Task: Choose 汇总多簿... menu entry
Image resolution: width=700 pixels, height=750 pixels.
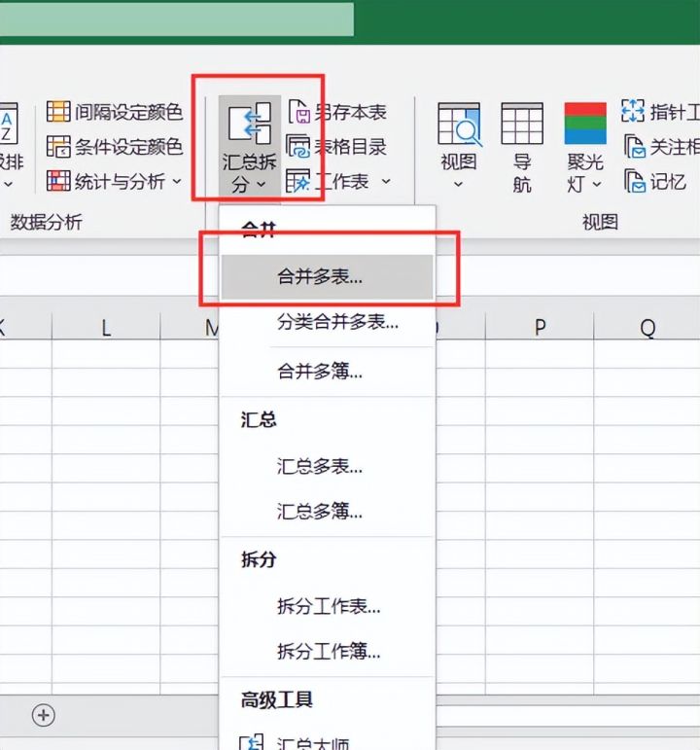Action: click(327, 512)
